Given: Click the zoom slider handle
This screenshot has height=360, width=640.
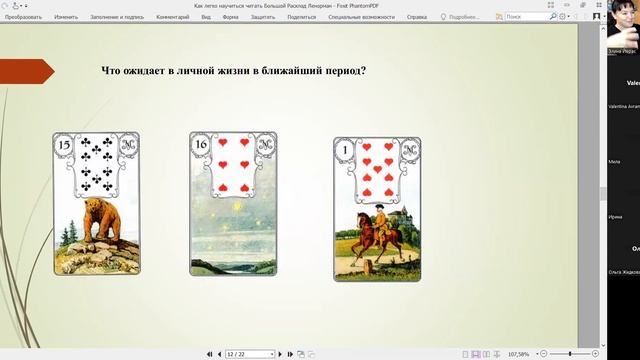Looking at the screenshot, I should pyautogui.click(x=570, y=354).
